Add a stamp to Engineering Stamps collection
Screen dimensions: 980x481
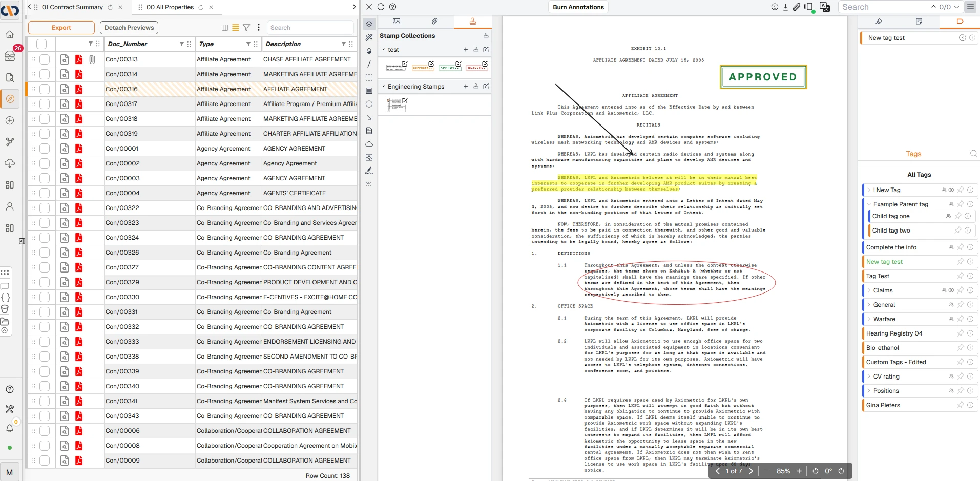pos(465,87)
